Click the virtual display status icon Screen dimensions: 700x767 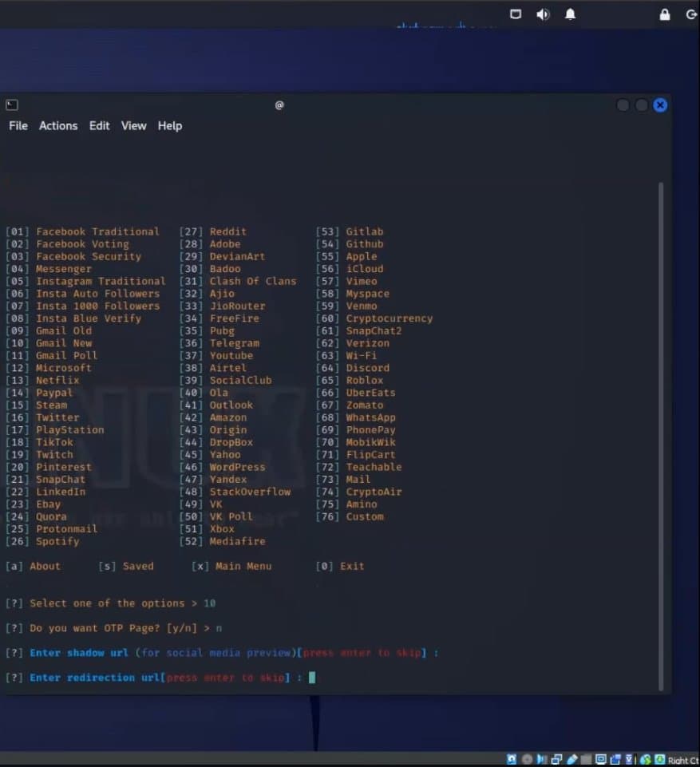pos(601,759)
